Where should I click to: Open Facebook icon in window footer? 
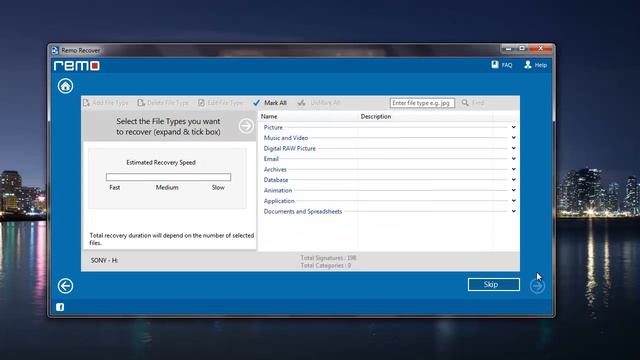pyautogui.click(x=60, y=307)
